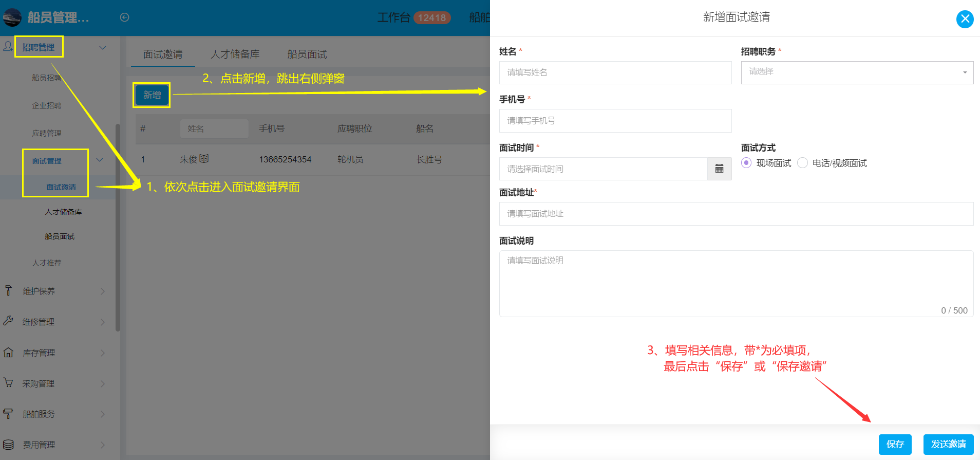
Task: Open 人才推荐 in the sidebar
Action: tap(46, 263)
